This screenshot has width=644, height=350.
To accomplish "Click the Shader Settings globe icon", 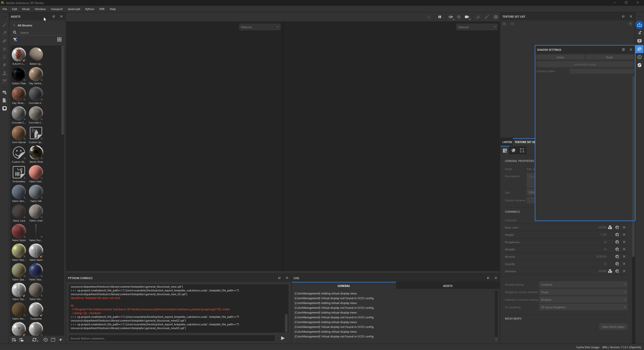I will (x=639, y=49).
